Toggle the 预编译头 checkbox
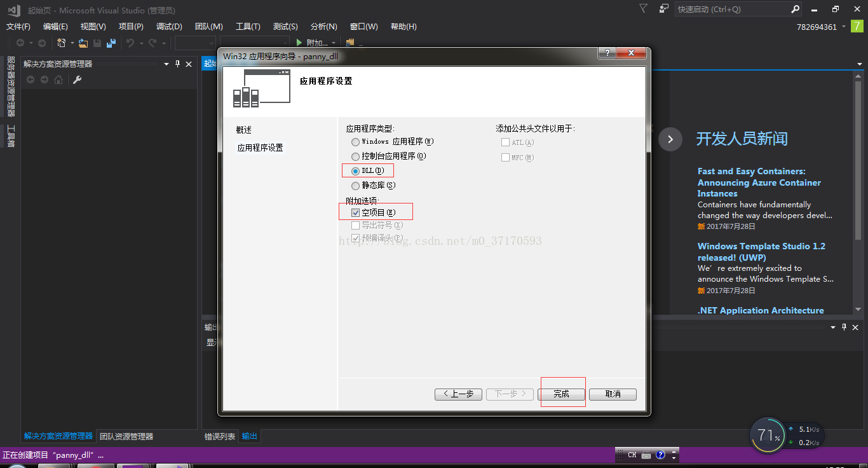868x468 pixels. [x=355, y=238]
